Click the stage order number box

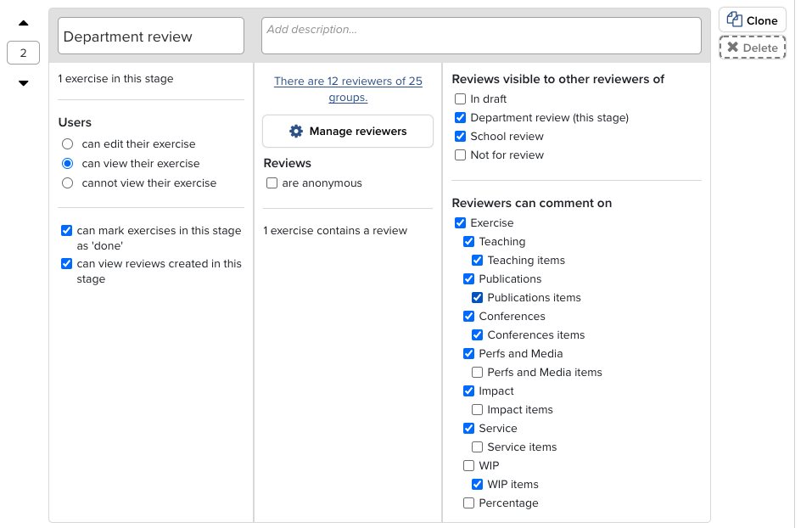click(24, 53)
